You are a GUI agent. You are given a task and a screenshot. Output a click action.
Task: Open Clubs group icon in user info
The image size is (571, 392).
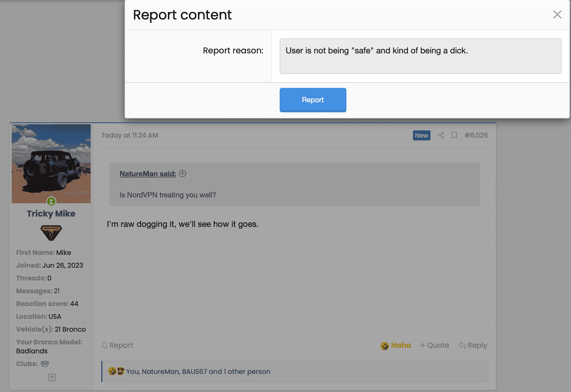click(45, 364)
